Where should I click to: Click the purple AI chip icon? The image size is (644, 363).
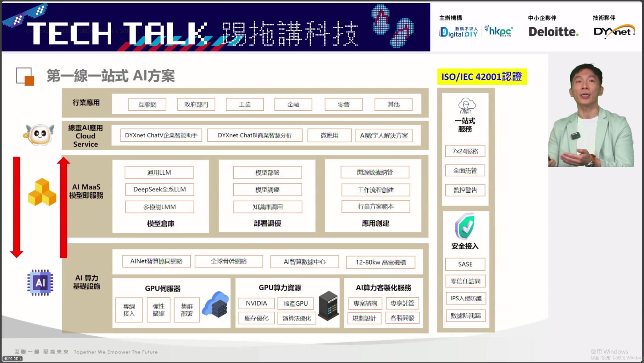coord(40,282)
